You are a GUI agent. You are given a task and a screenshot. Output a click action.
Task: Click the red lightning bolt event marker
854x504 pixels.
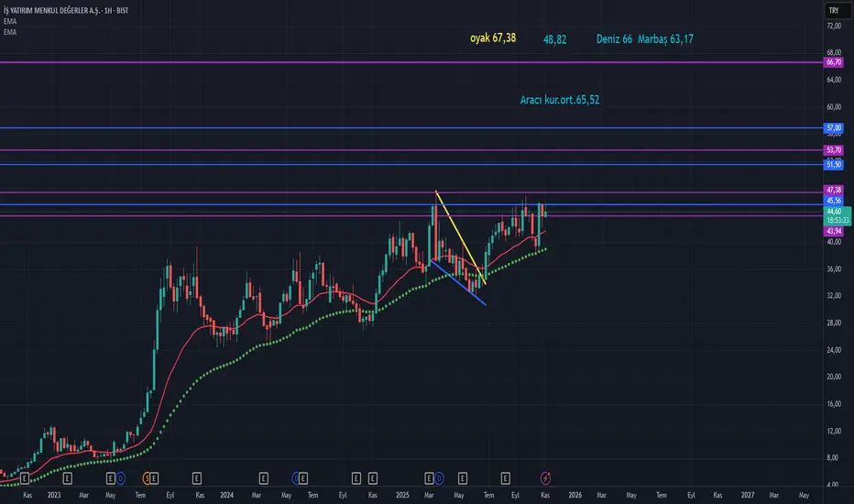click(546, 477)
